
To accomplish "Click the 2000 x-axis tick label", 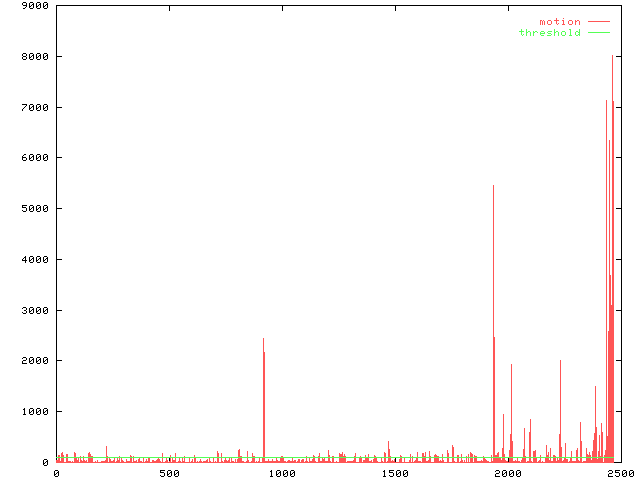I will (x=507, y=473).
